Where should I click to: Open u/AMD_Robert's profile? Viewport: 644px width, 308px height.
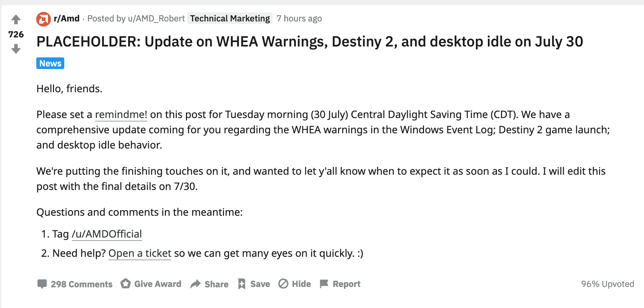156,18
